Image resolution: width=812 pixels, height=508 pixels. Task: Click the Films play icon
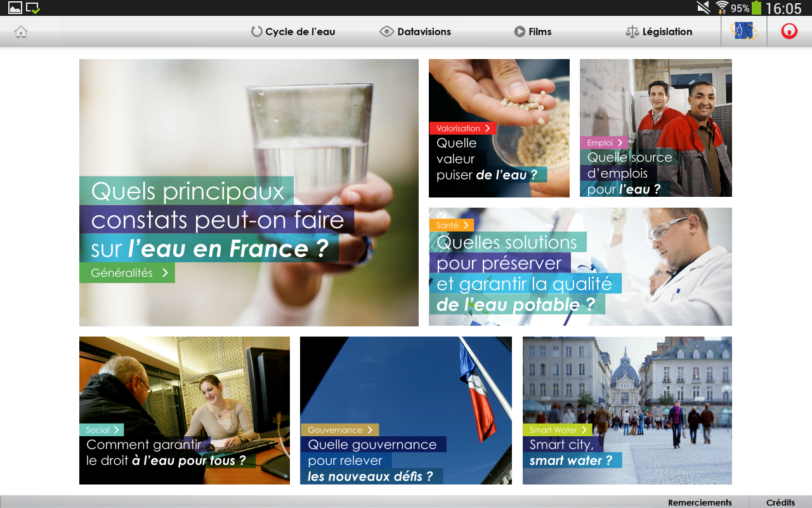coord(520,32)
